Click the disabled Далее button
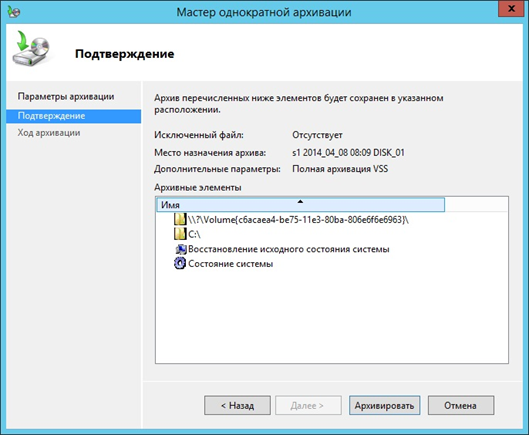The height and width of the screenshot is (435, 529). 308,405
